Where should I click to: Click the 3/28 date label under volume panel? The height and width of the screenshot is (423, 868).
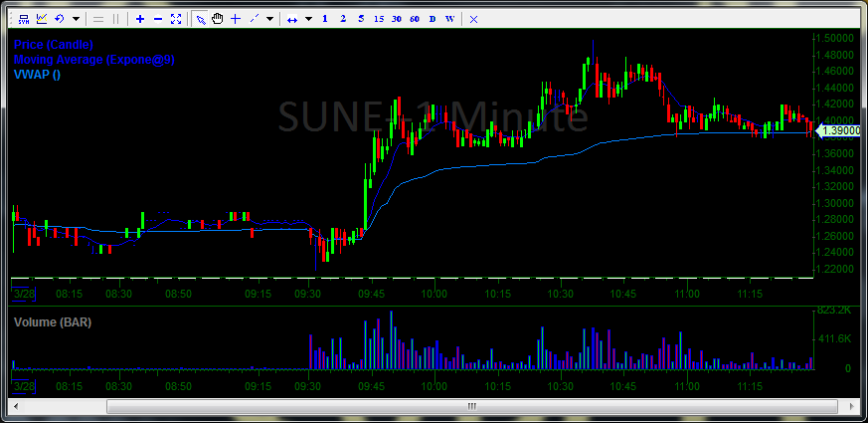24,386
